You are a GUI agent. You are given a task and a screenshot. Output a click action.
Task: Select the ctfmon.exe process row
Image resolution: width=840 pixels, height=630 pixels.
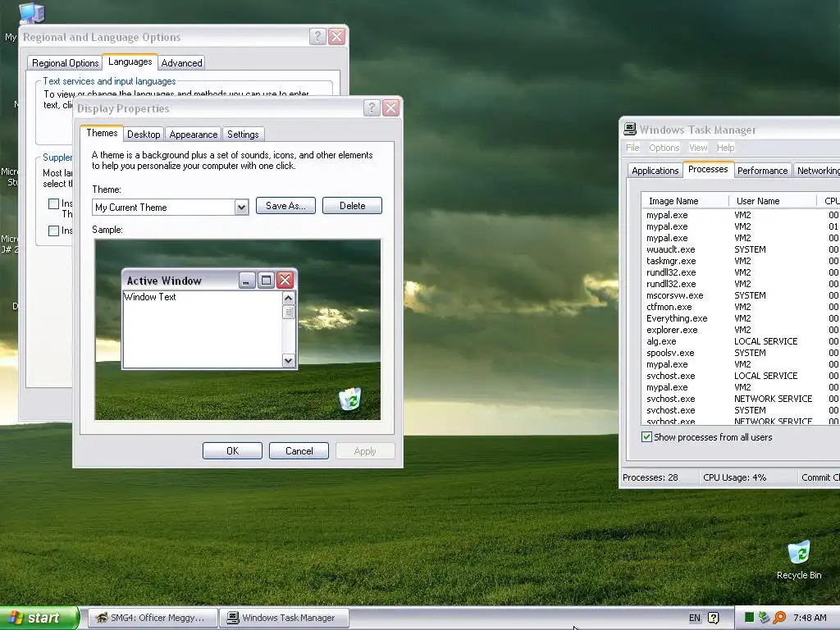pos(742,307)
